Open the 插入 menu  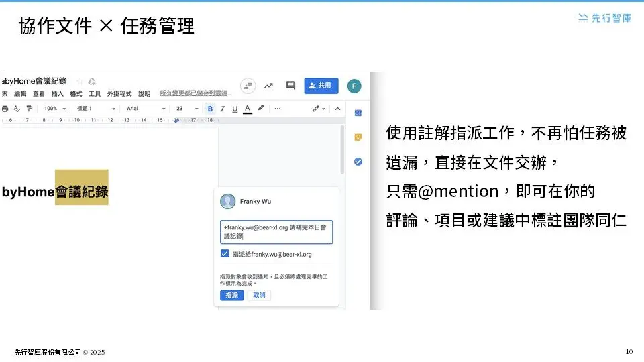(x=58, y=94)
